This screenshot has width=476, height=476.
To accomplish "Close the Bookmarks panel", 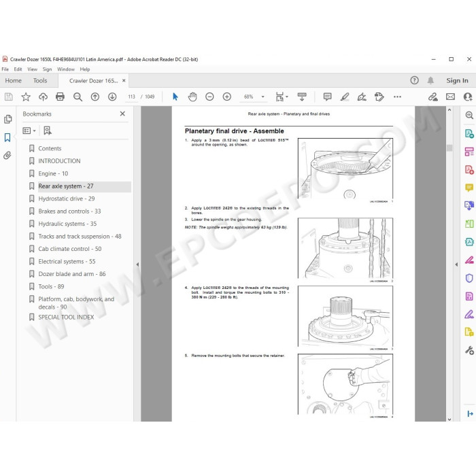I will [x=122, y=114].
